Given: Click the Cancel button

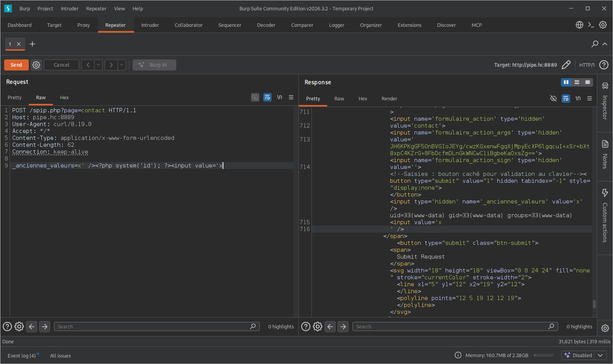Looking at the screenshot, I should tap(62, 65).
